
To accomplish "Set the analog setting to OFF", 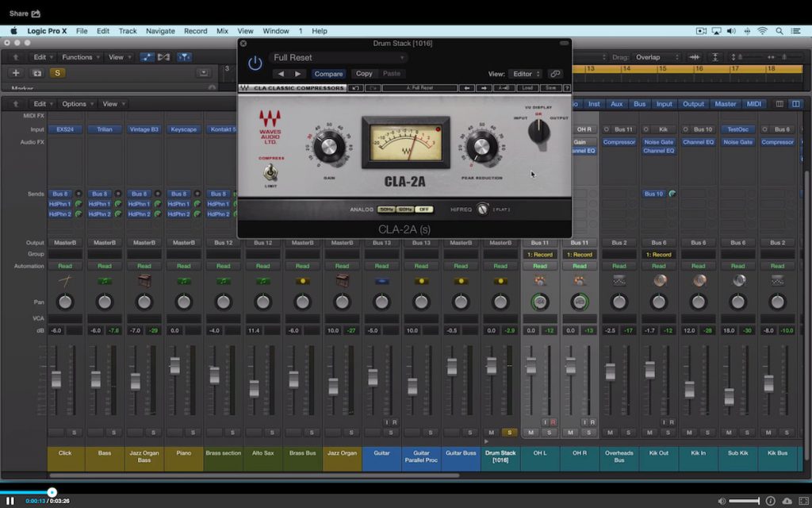I will click(x=424, y=210).
